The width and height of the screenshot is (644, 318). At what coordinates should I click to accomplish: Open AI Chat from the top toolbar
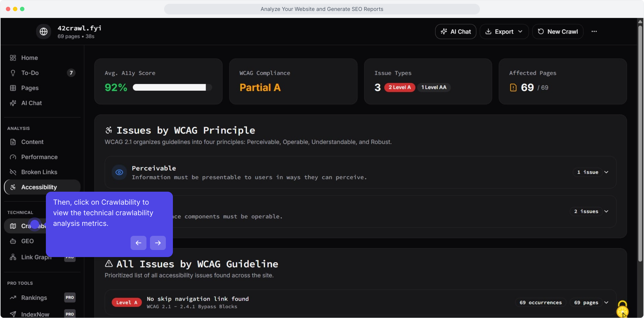click(456, 32)
